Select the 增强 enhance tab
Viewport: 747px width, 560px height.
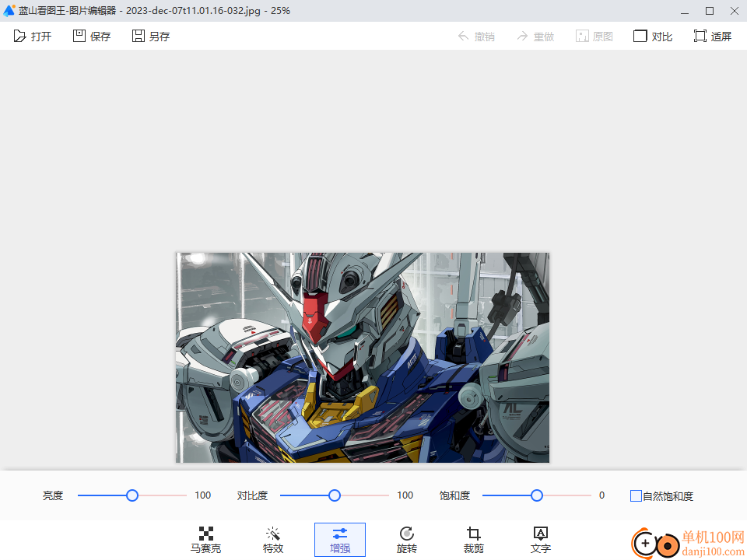(340, 540)
